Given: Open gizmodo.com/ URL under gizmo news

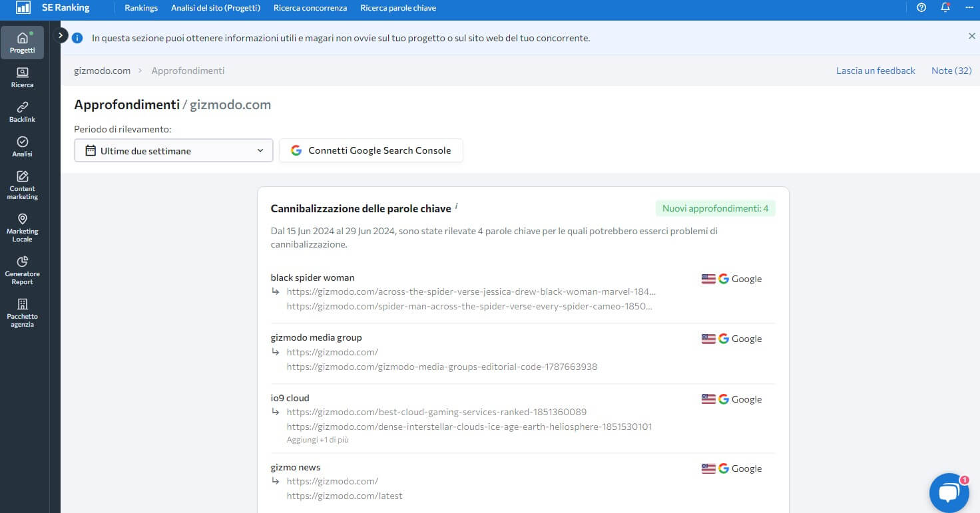Looking at the screenshot, I should [x=332, y=481].
